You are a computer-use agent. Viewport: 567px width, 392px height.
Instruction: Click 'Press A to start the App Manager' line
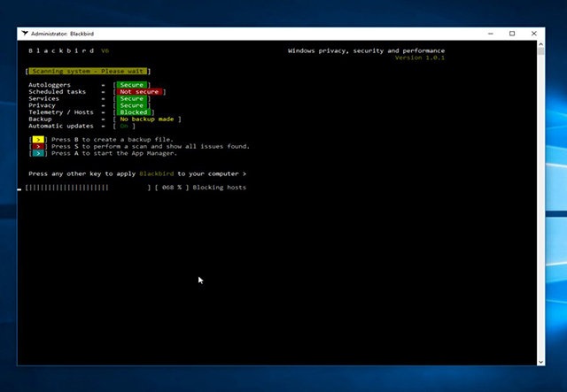tap(114, 153)
